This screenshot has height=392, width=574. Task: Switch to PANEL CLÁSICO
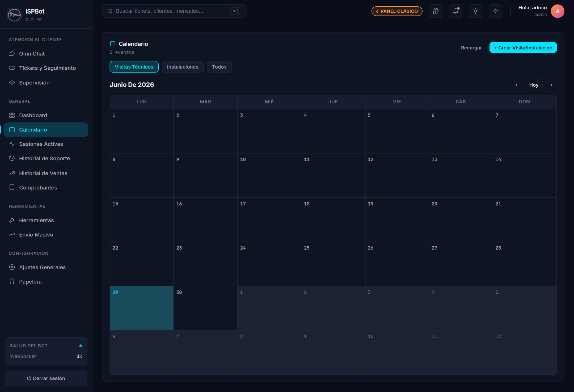tap(397, 11)
